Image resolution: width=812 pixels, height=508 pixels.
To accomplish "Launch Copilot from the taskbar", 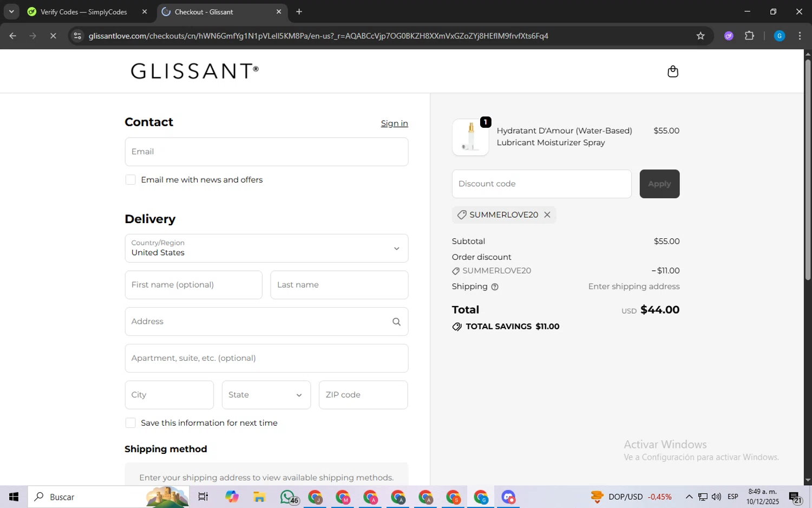I will point(232,497).
